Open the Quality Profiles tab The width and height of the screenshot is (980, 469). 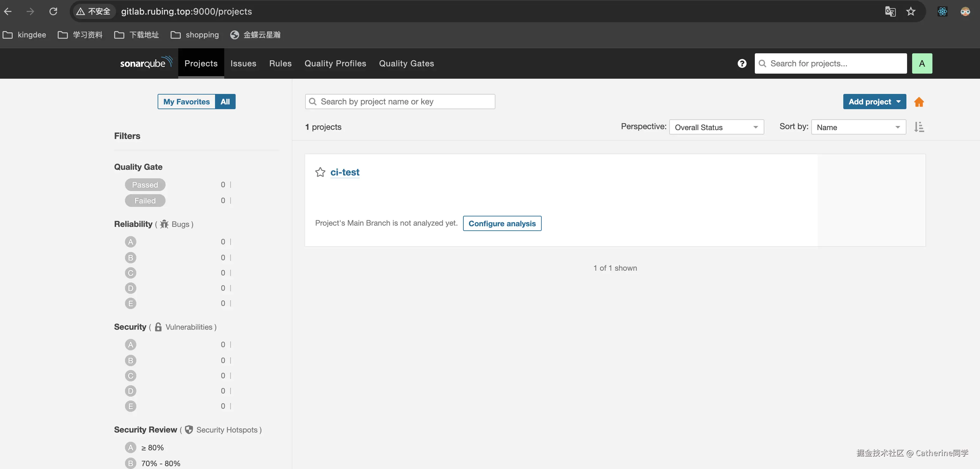point(335,63)
